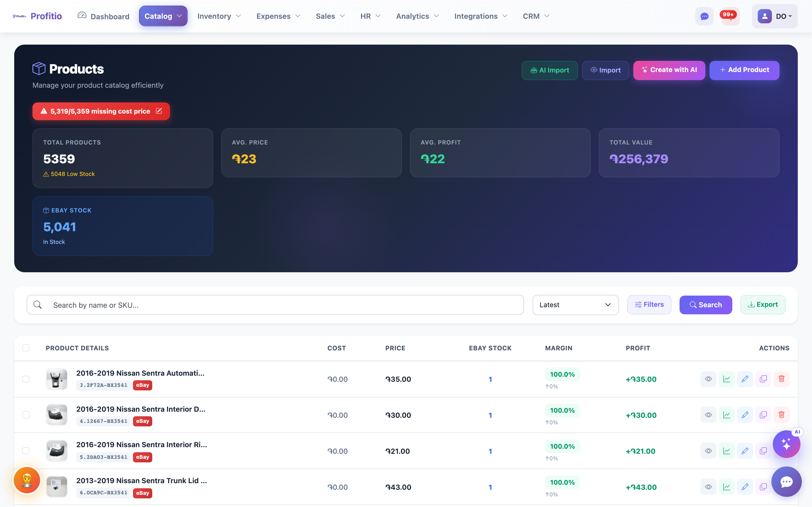
Task: Click the Create with AI button
Action: coord(669,70)
